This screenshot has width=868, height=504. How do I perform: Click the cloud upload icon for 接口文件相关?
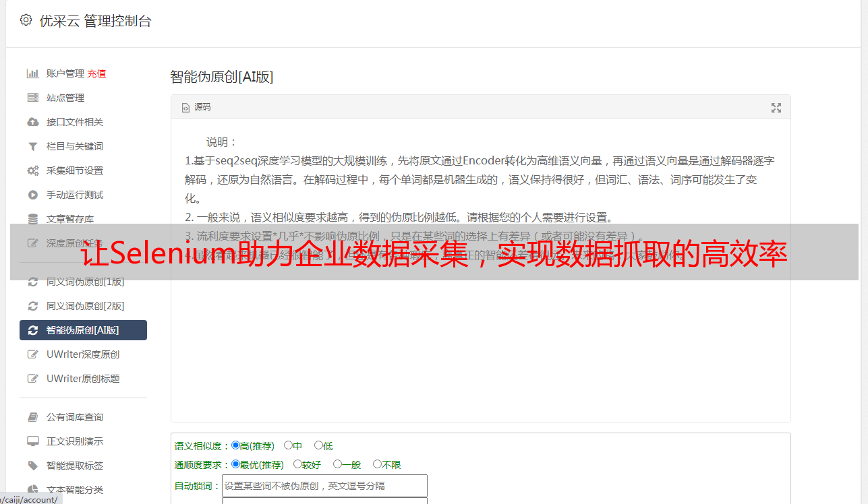pos(32,122)
